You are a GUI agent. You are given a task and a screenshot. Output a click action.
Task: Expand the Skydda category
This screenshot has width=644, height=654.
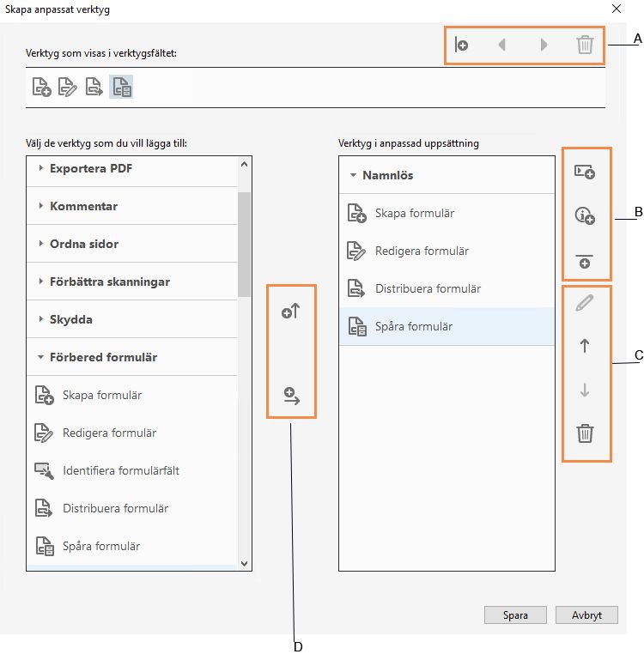coord(40,319)
